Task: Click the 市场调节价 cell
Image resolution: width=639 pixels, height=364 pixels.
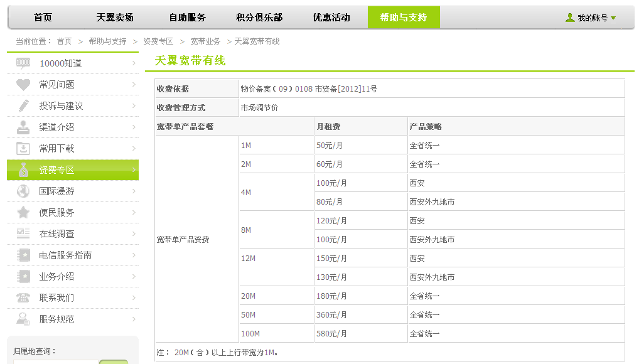Action: coord(260,107)
